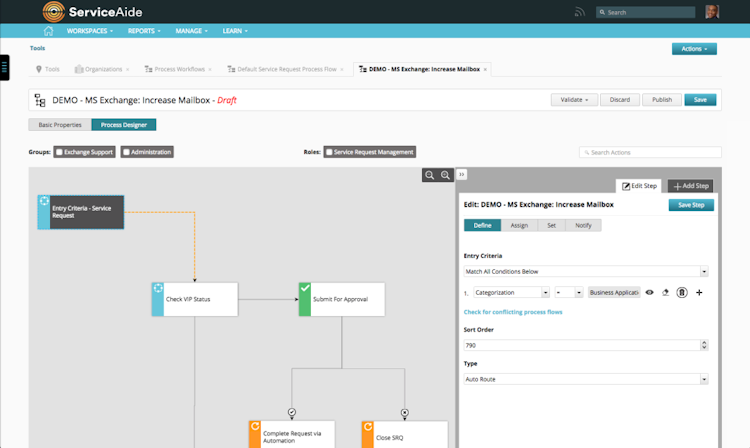Select the Entry Criteria - Service Request node
Image resolution: width=750 pixels, height=448 pixels.
pos(81,212)
